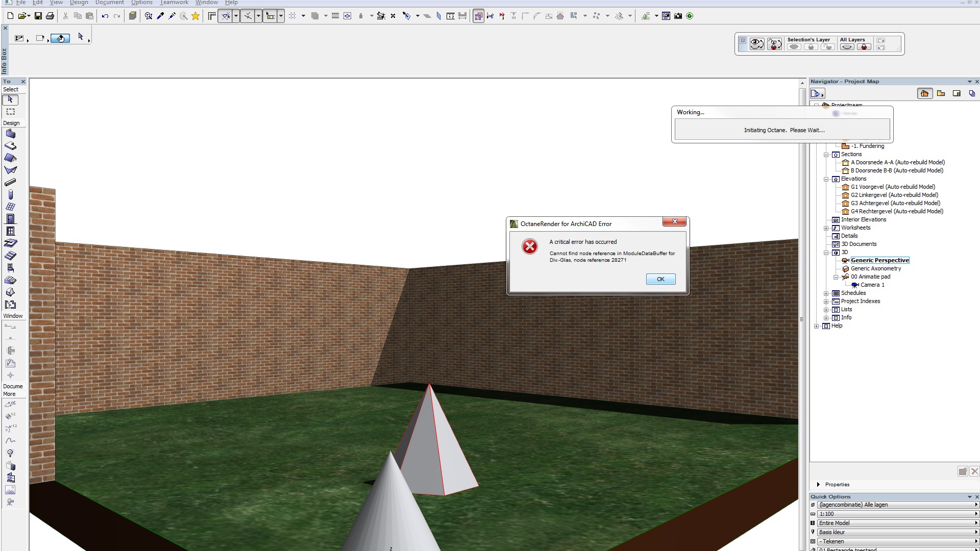Screen dimensions: 980x551
Task: Select the eyedropper pick-up parameters tool
Action: [x=160, y=16]
